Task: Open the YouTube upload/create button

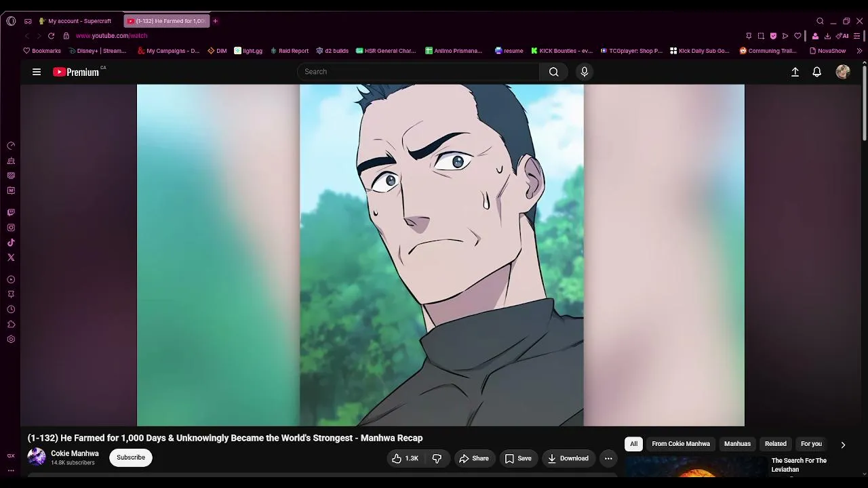Action: pyautogui.click(x=795, y=72)
